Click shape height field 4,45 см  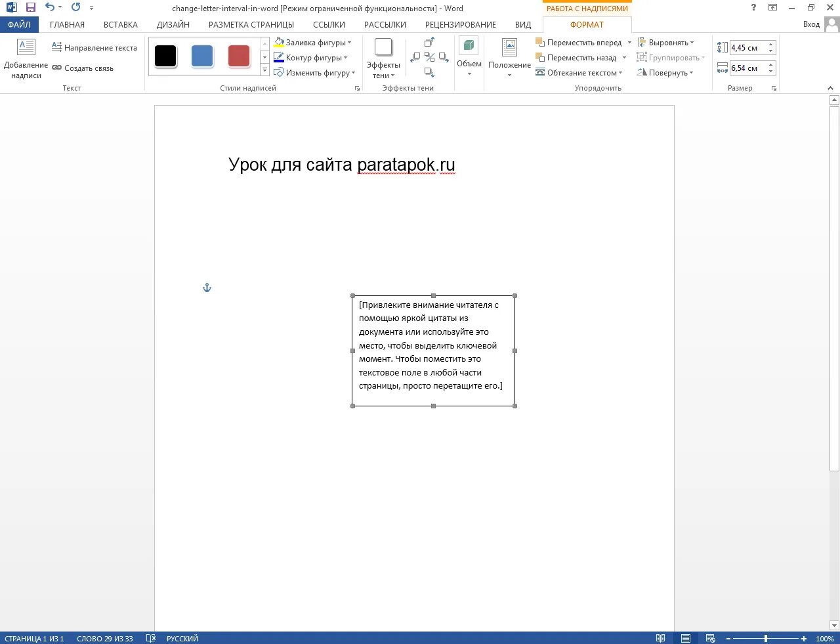tap(748, 47)
